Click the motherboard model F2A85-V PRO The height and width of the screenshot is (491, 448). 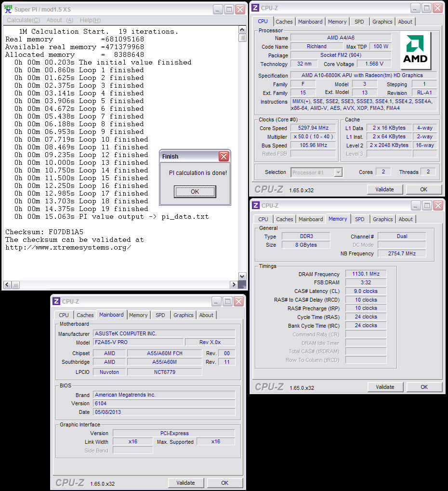(x=138, y=342)
